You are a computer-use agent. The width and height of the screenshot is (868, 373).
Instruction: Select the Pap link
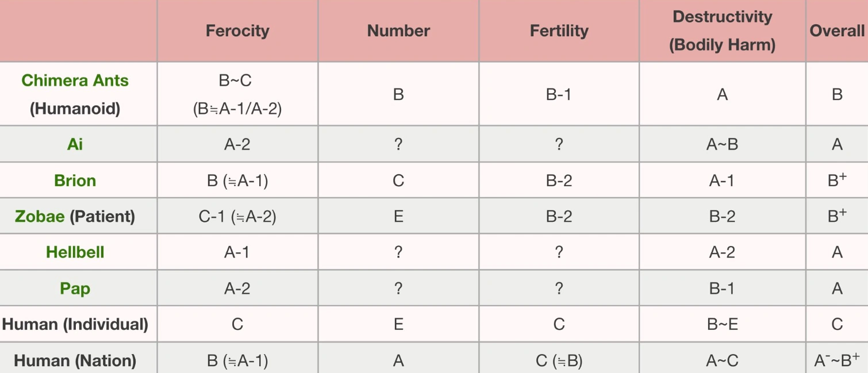tap(75, 288)
